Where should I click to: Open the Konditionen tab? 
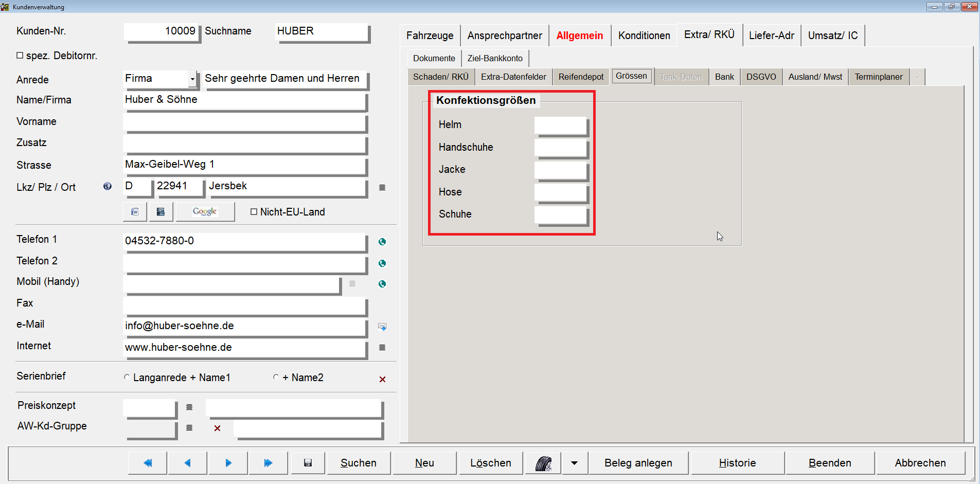click(644, 35)
